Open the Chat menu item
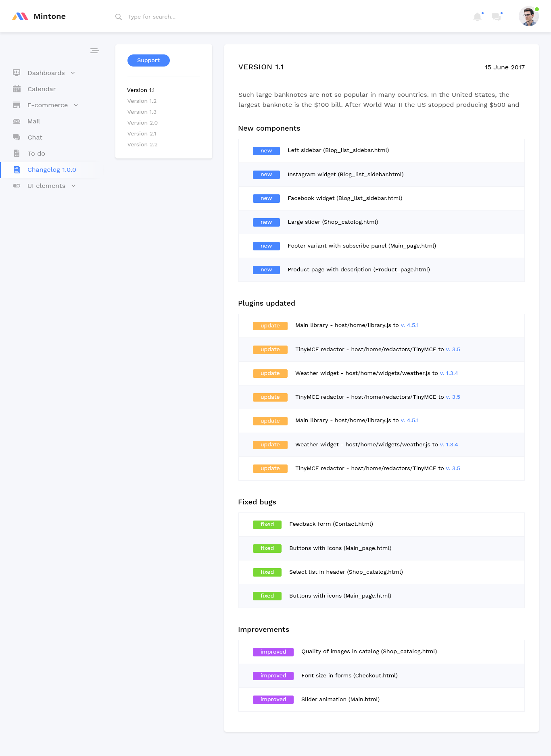This screenshot has width=551, height=756. [35, 137]
